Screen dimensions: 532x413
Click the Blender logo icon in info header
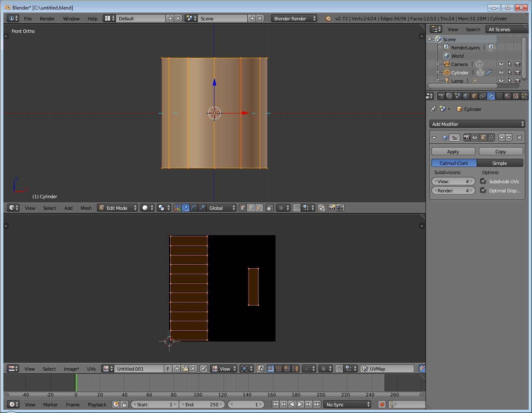[328, 18]
